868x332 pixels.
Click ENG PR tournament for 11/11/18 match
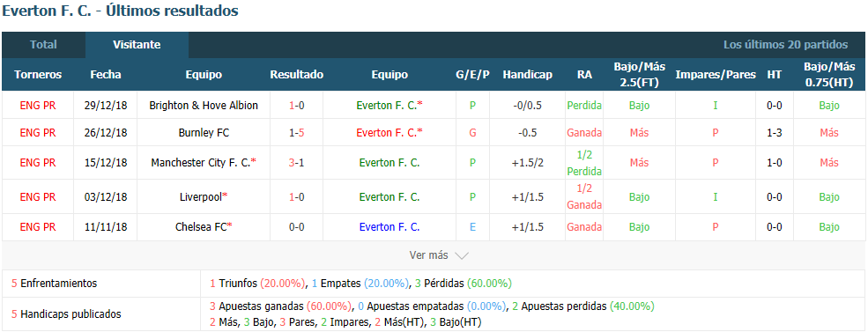coord(38,227)
